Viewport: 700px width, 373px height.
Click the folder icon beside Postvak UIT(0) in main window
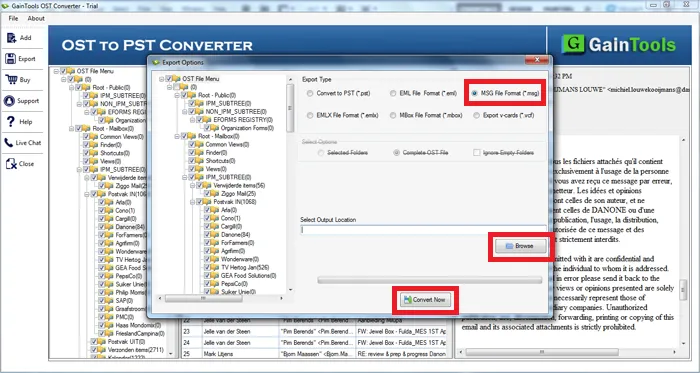point(102,342)
